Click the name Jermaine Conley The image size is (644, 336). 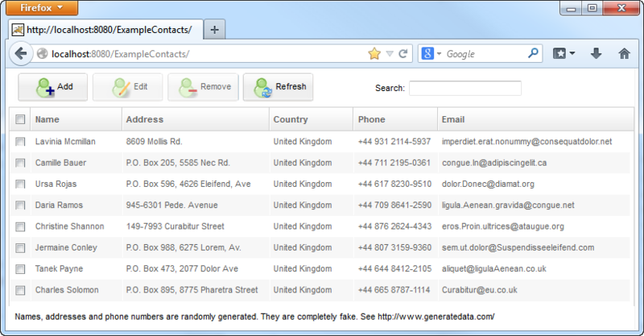pyautogui.click(x=66, y=247)
